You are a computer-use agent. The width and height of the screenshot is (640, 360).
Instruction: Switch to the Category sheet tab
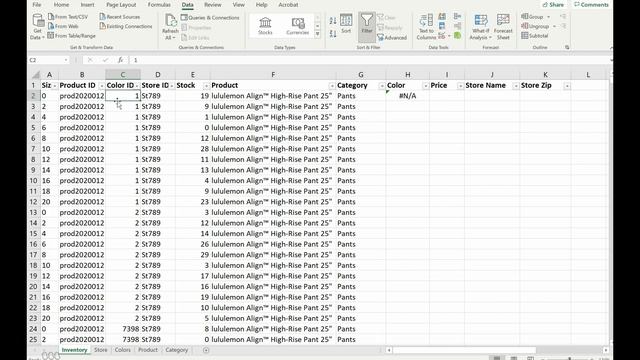click(x=177, y=350)
